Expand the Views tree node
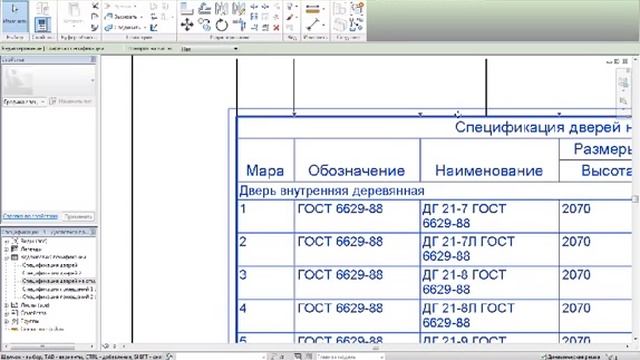640x360 pixels. [x=7, y=242]
